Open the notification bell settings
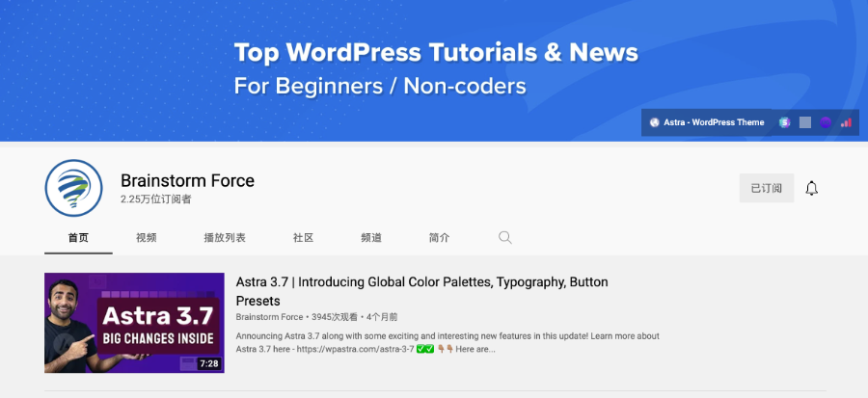 coord(811,188)
